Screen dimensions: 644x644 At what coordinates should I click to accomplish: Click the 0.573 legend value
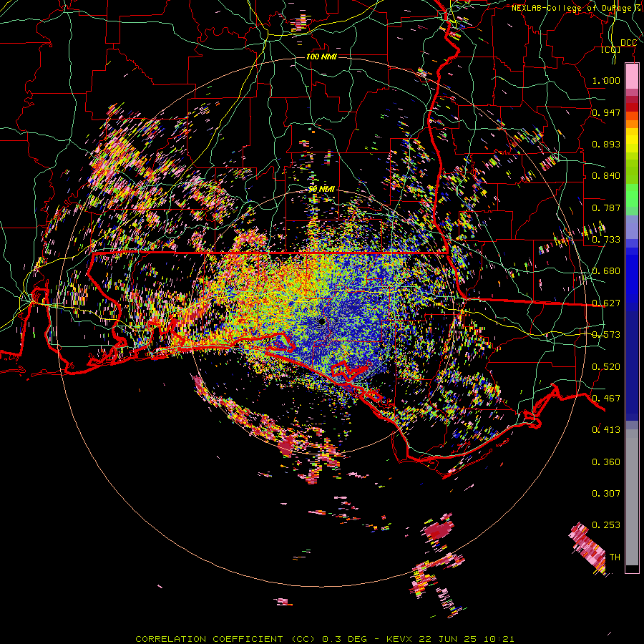[x=606, y=335]
